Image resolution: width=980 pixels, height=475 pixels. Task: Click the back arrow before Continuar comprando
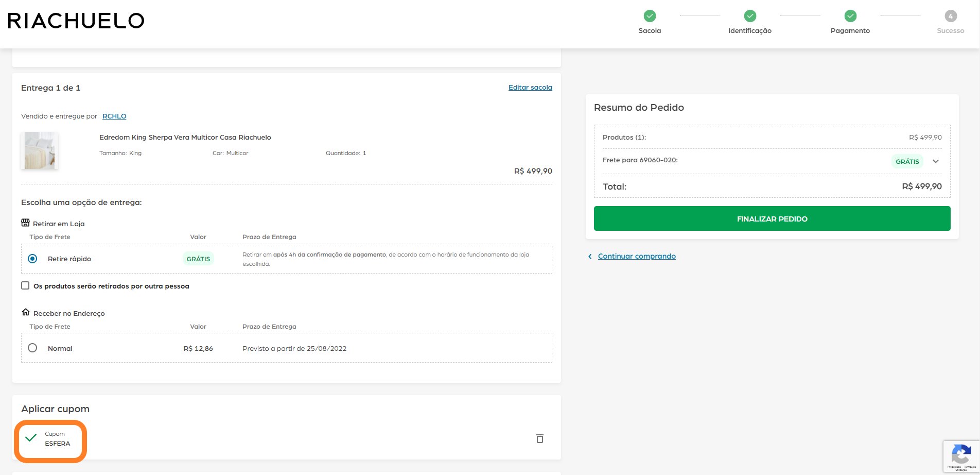pyautogui.click(x=590, y=257)
